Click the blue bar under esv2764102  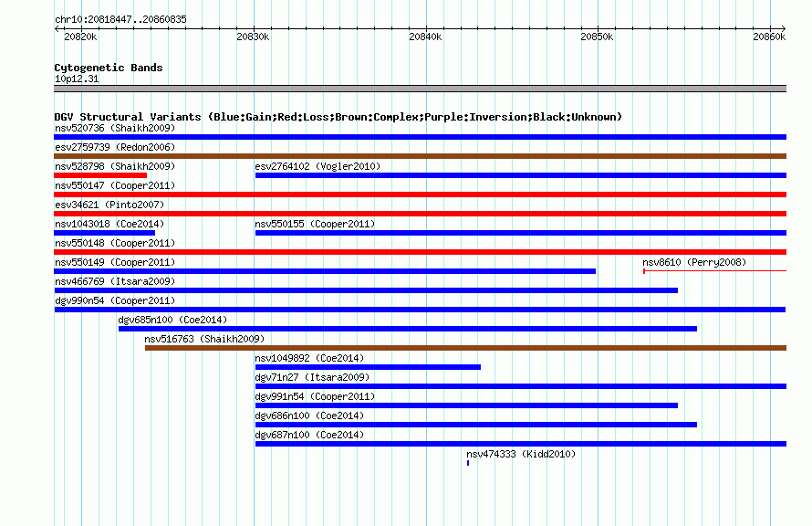pyautogui.click(x=521, y=175)
